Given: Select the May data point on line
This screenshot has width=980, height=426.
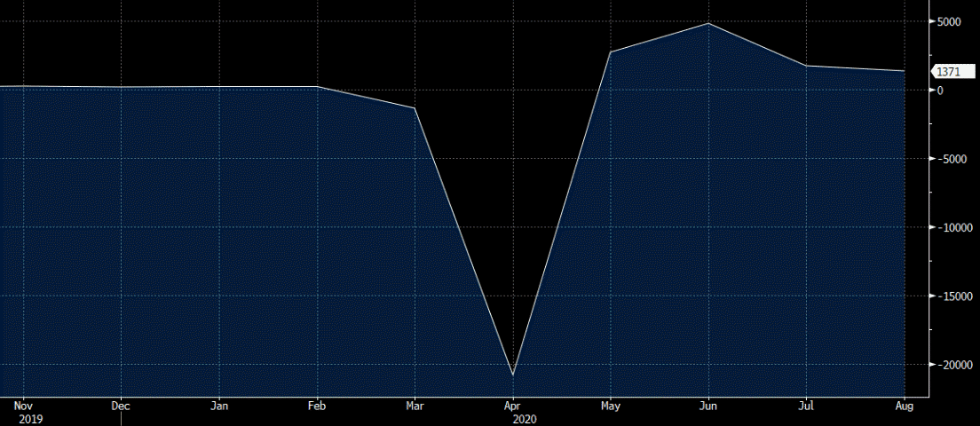Looking at the screenshot, I should 610,51.
